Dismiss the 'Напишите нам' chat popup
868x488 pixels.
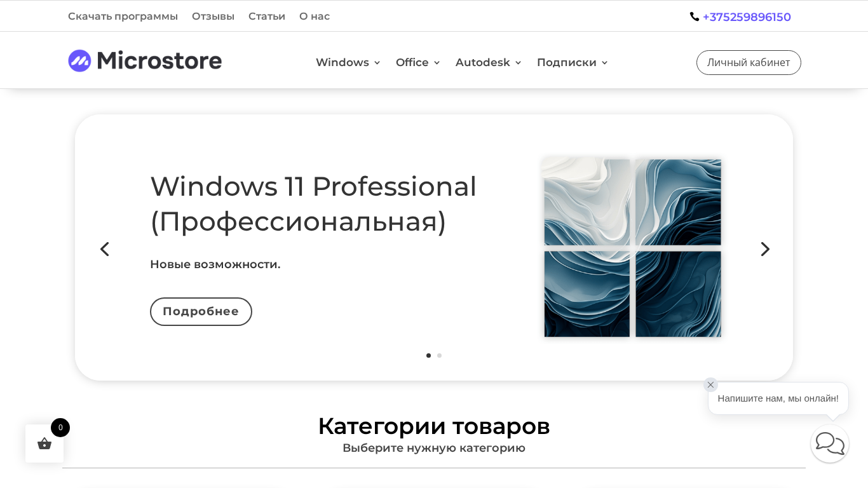coord(710,384)
